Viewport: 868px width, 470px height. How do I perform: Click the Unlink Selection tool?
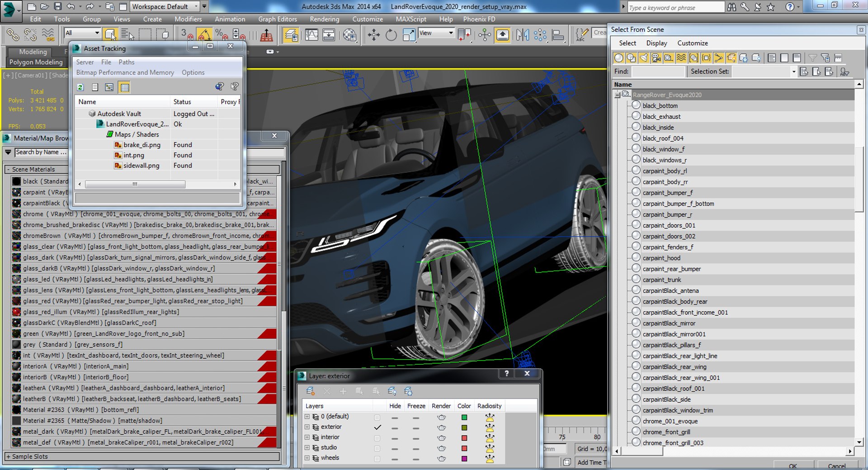coord(30,34)
